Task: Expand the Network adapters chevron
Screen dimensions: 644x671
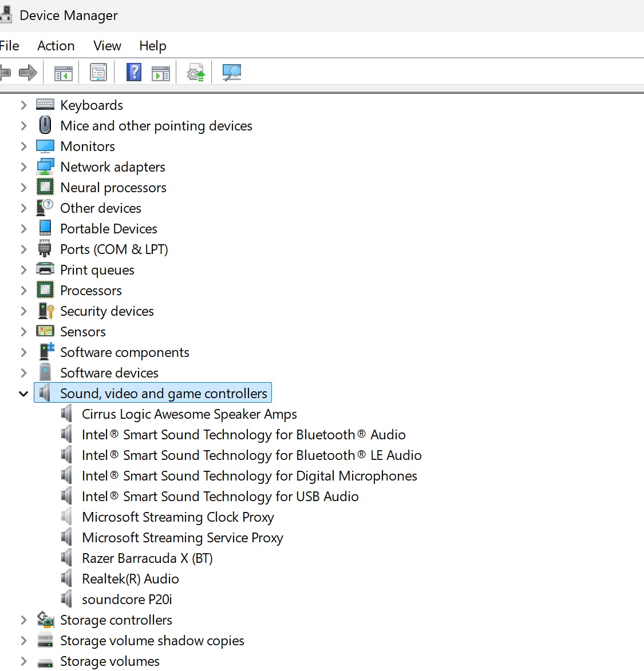Action: point(23,166)
